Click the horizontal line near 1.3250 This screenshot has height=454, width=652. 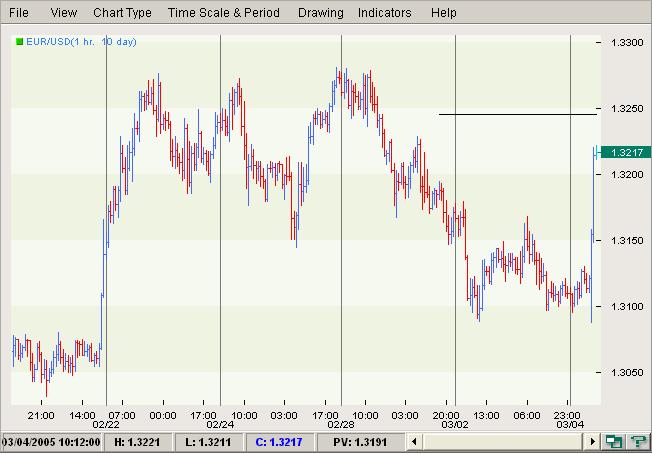pos(518,114)
